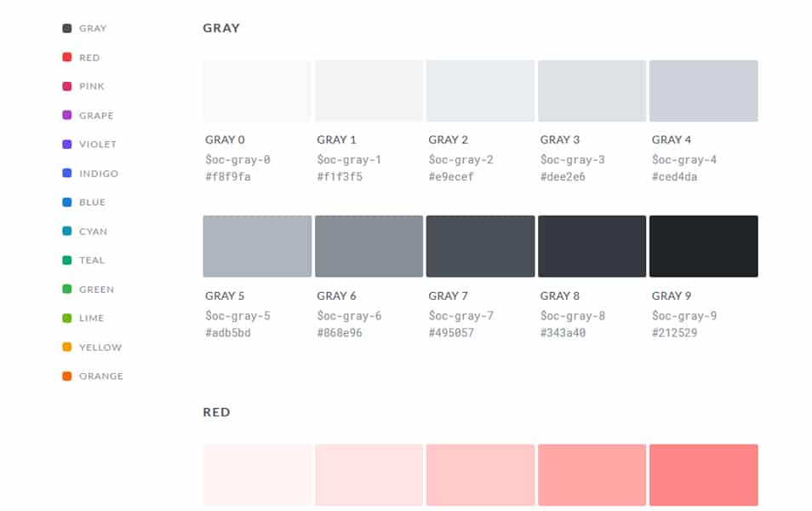Select the VIOLET color icon
Image resolution: width=812 pixels, height=511 pixels.
[66, 144]
